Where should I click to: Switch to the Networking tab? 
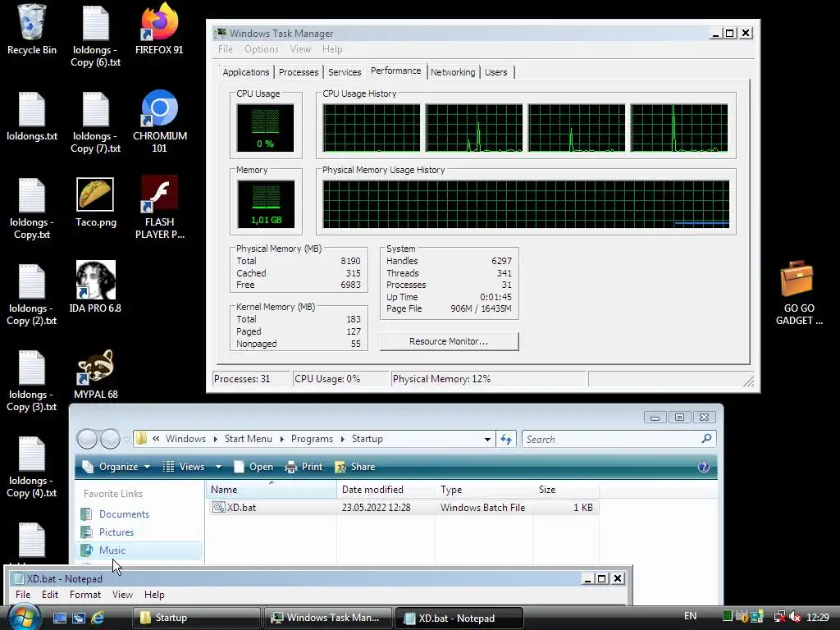(453, 72)
